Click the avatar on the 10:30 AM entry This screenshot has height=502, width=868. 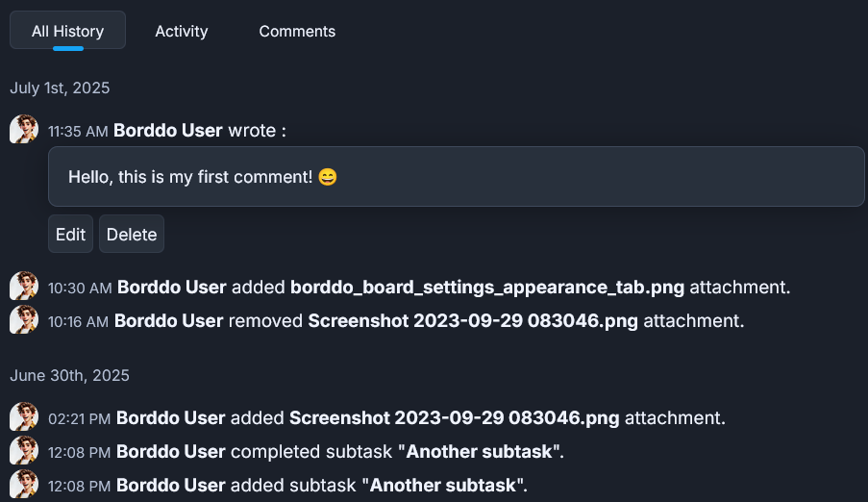(x=24, y=286)
